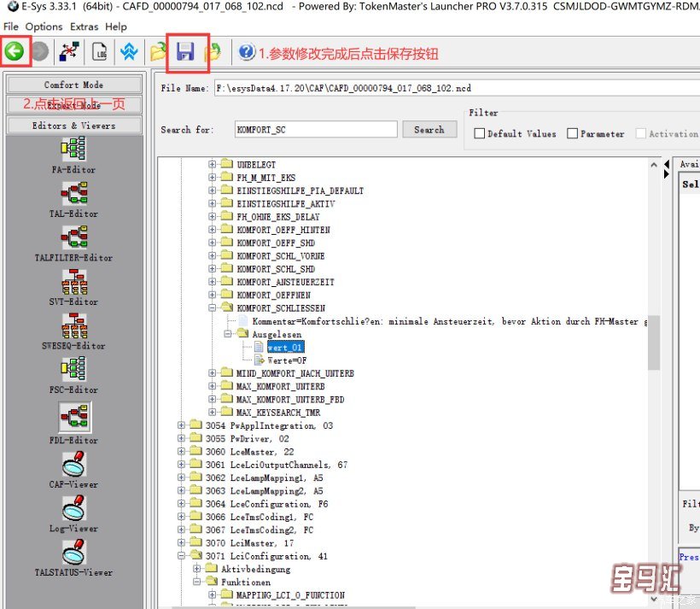Select the KOMFORT_OEFFNEN folder
The image size is (700, 609).
[274, 295]
